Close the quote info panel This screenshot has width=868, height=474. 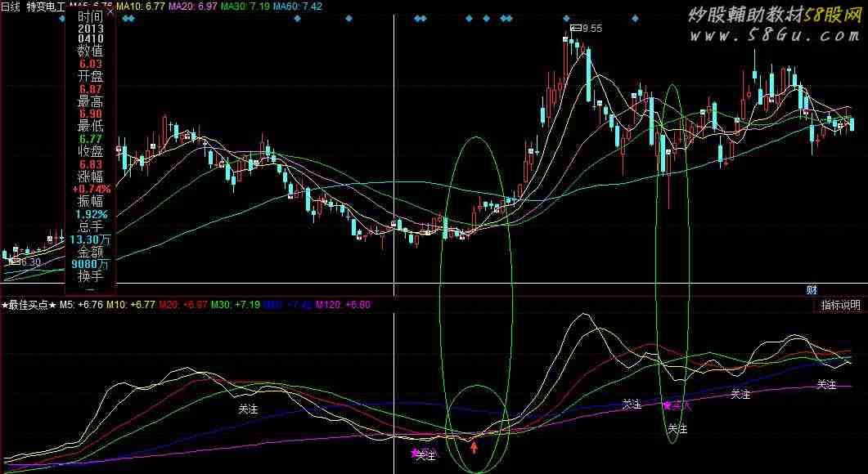pos(110,10)
